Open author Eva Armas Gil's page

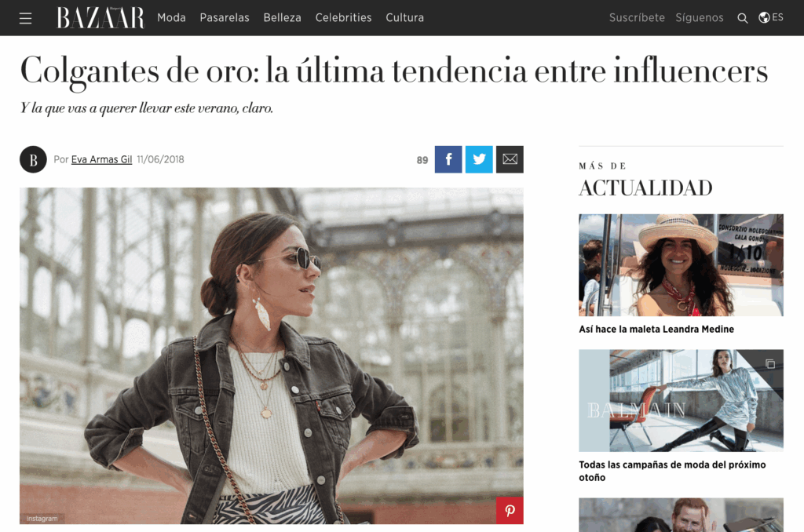101,159
